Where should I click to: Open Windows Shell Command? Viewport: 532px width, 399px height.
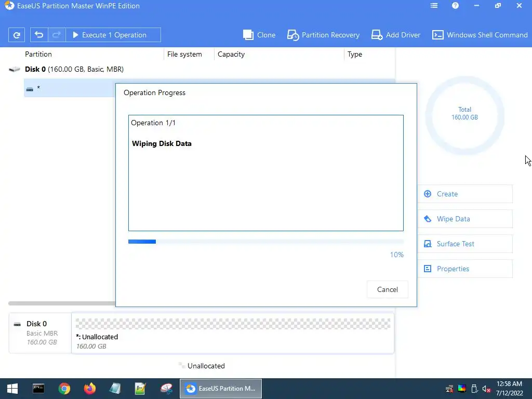click(x=480, y=35)
